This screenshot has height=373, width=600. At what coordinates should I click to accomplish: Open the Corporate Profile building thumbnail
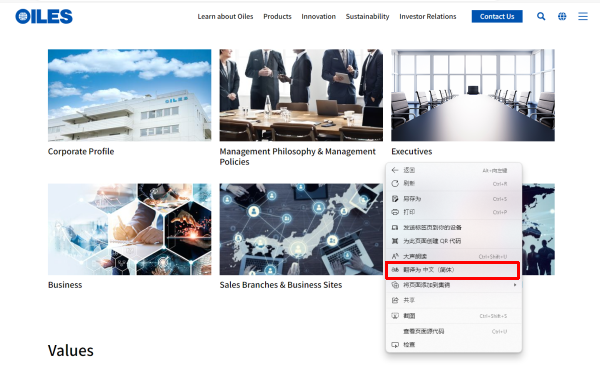pyautogui.click(x=129, y=95)
